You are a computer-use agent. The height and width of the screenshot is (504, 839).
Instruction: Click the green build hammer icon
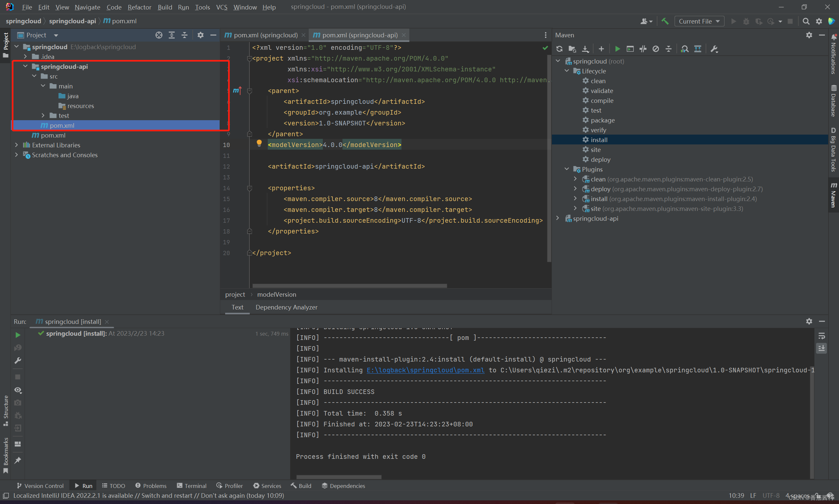665,21
